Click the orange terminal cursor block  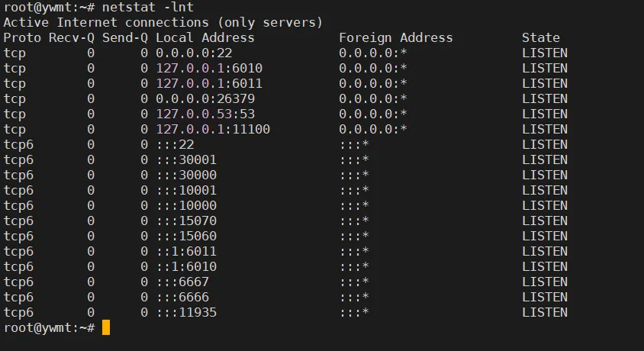point(106,327)
